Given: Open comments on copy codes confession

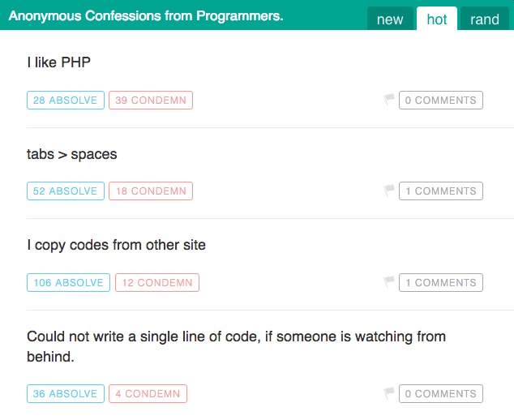Looking at the screenshot, I should tap(440, 283).
